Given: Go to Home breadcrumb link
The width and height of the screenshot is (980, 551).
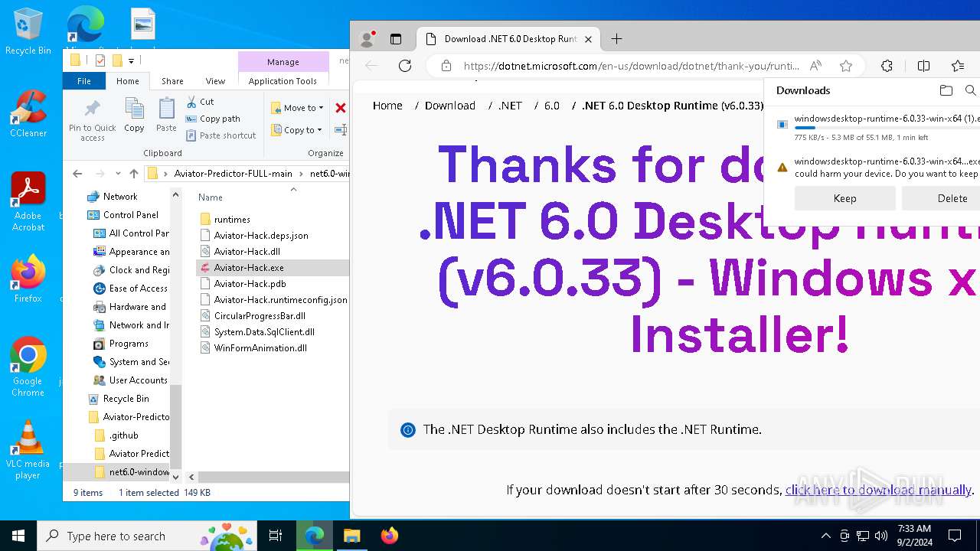Looking at the screenshot, I should [x=387, y=106].
